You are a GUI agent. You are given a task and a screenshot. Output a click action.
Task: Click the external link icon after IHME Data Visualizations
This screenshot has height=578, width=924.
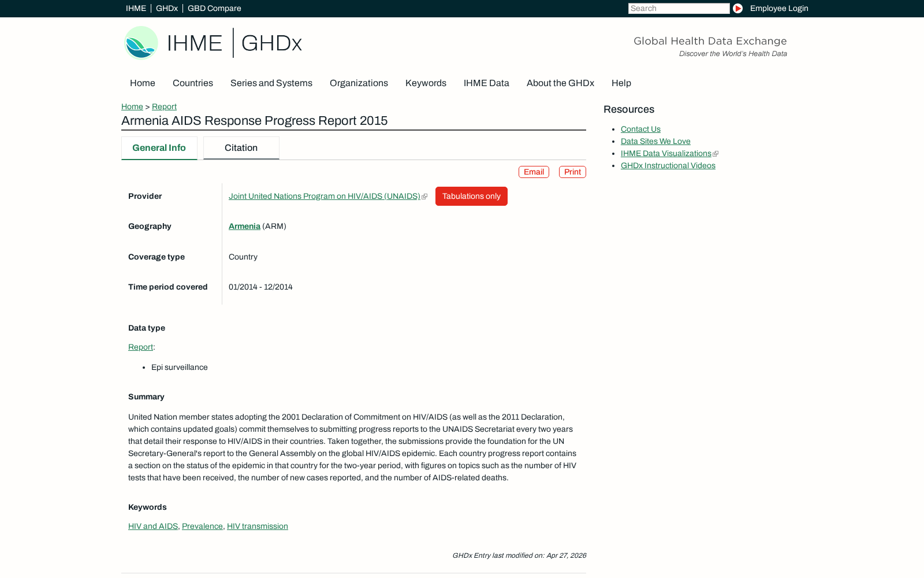tap(716, 154)
